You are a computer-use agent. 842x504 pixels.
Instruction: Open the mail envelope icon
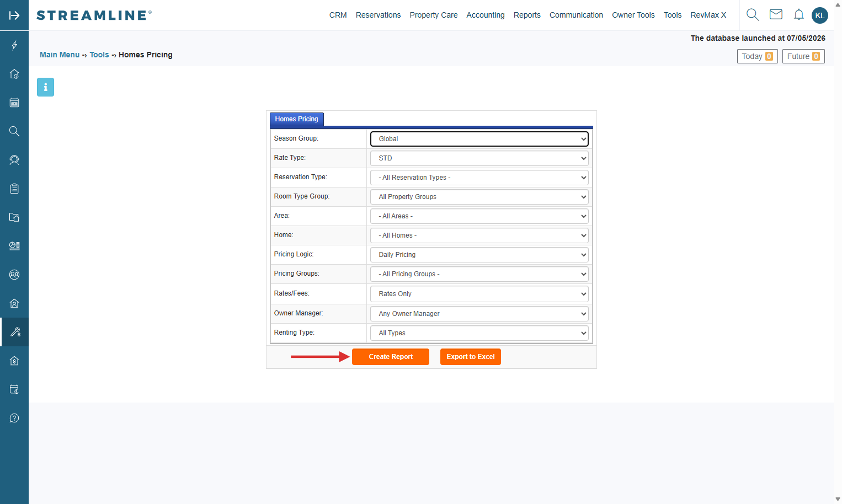click(x=776, y=14)
